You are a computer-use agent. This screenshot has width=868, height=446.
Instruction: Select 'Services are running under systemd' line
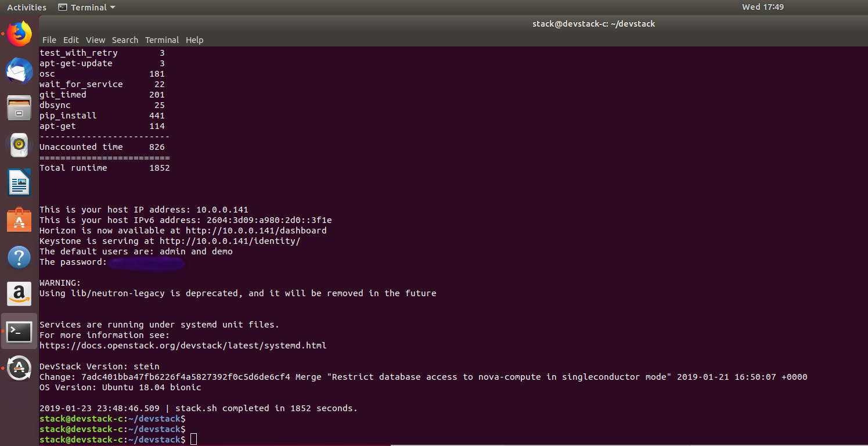click(160, 325)
